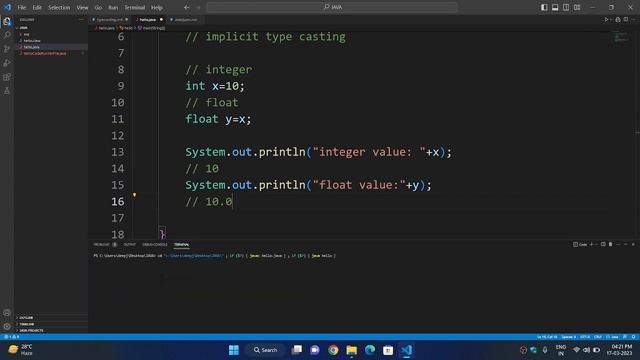640x360 pixels.
Task: Open File Explorer from taskbar
Action: pyautogui.click(x=351, y=350)
